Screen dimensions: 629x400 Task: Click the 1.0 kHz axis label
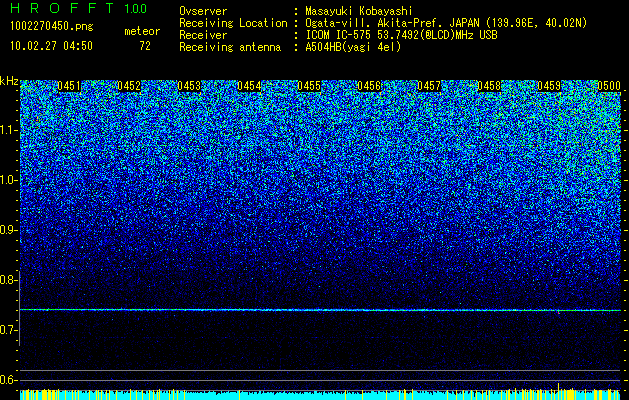tap(7, 180)
